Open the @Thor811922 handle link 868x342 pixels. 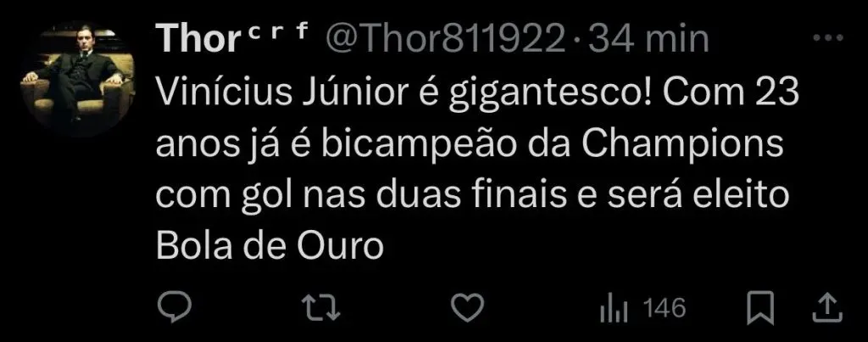coord(451,37)
